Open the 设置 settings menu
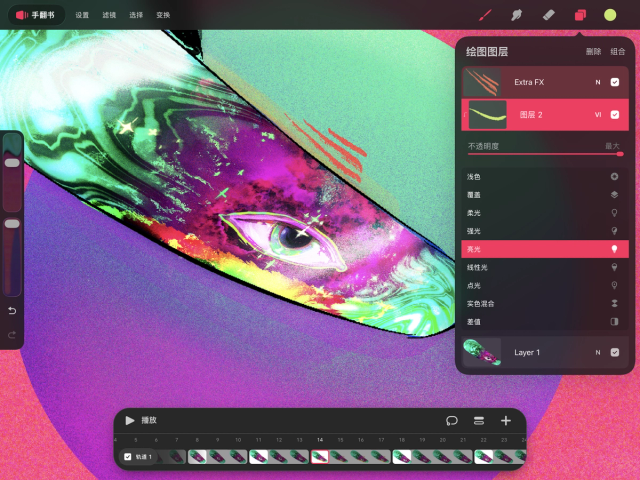 coord(82,15)
